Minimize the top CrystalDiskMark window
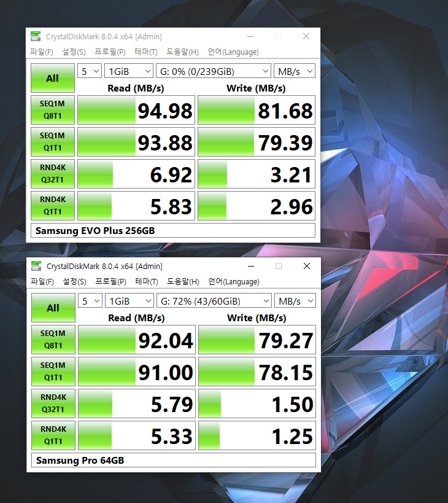The image size is (448, 503). tap(250, 36)
